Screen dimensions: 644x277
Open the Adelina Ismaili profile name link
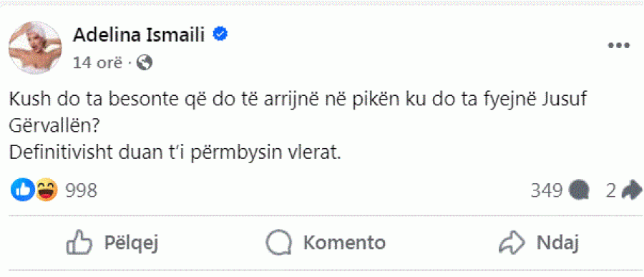[x=138, y=37]
